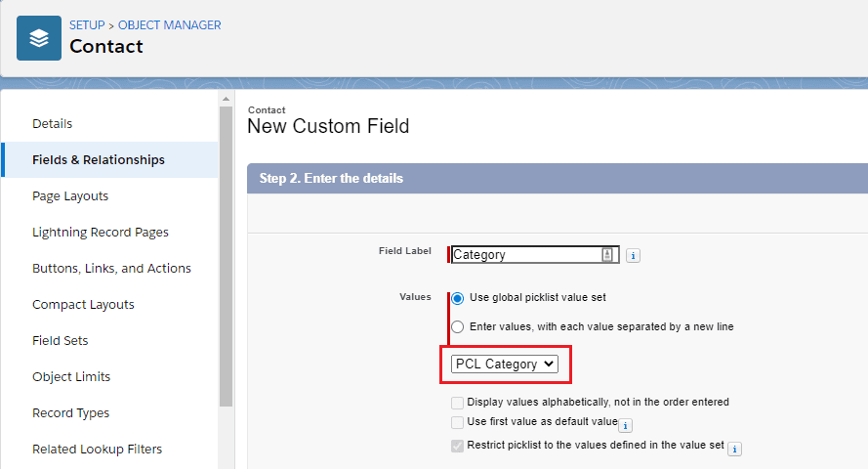Open Page Layouts in the sidebar
Viewport: 868px width, 472px height.
click(x=70, y=196)
